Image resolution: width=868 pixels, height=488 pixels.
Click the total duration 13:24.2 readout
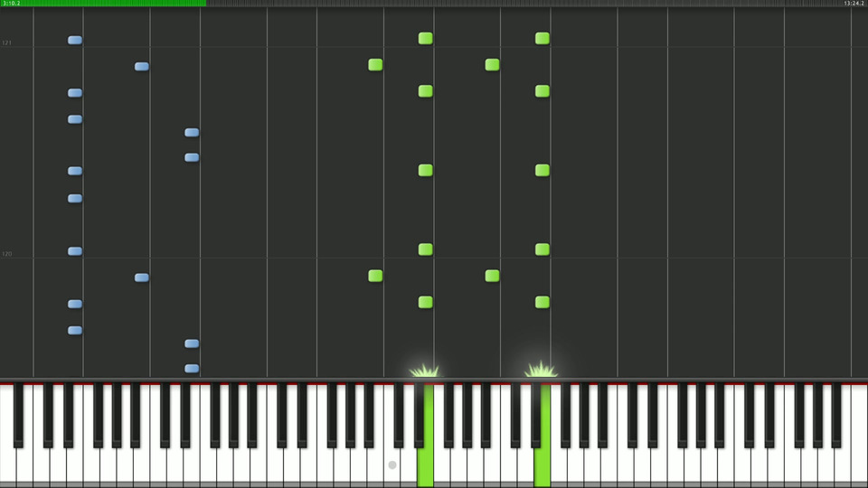pos(854,4)
